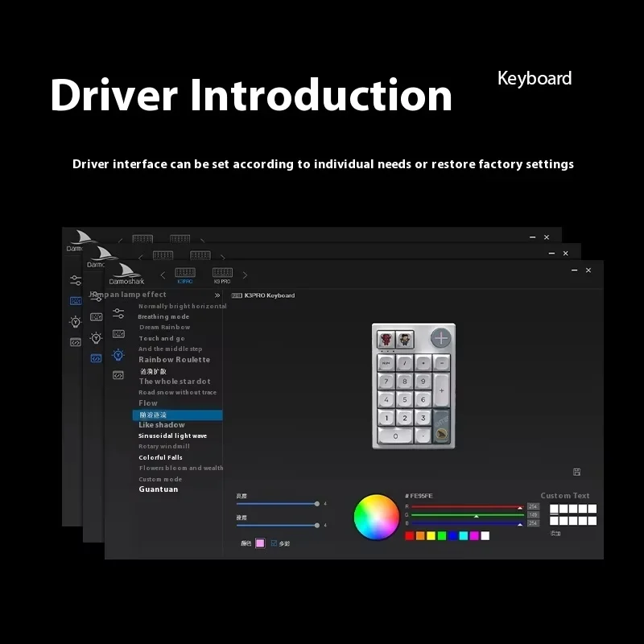Click the 添加 add button under Custom Text
Viewport: 644px width, 644px height.
point(555,534)
